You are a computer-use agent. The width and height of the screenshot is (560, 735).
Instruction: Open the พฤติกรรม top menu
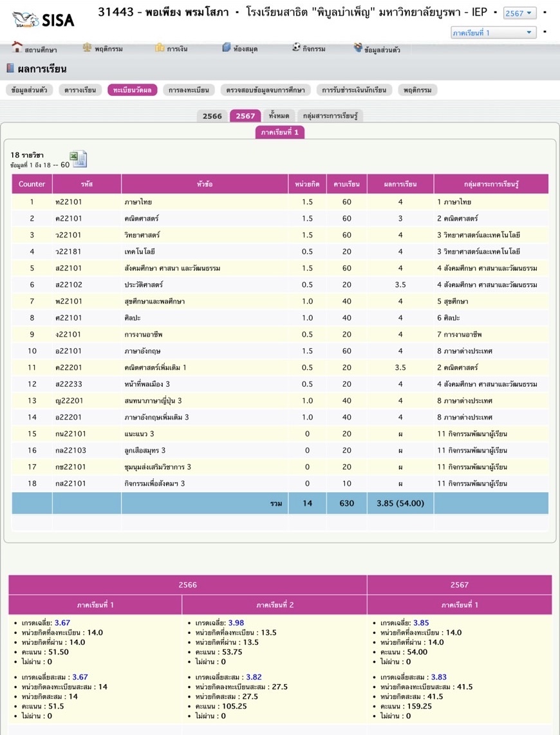(x=109, y=49)
